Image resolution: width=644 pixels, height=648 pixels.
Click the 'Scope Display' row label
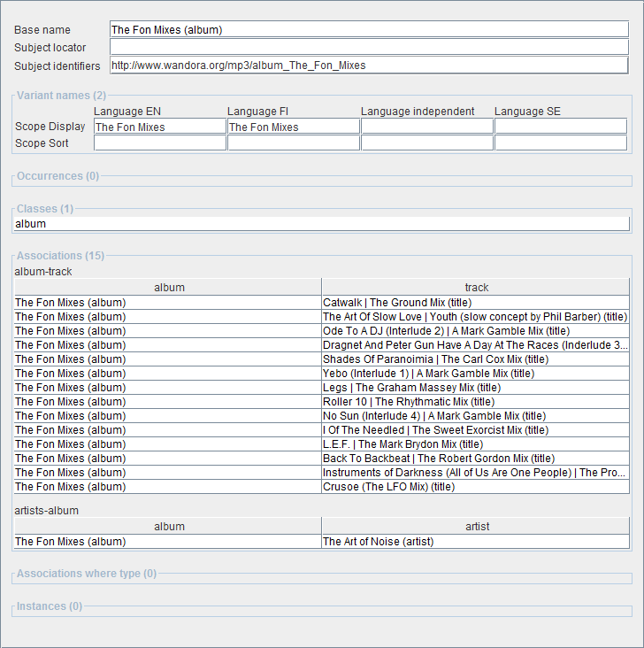50,126
